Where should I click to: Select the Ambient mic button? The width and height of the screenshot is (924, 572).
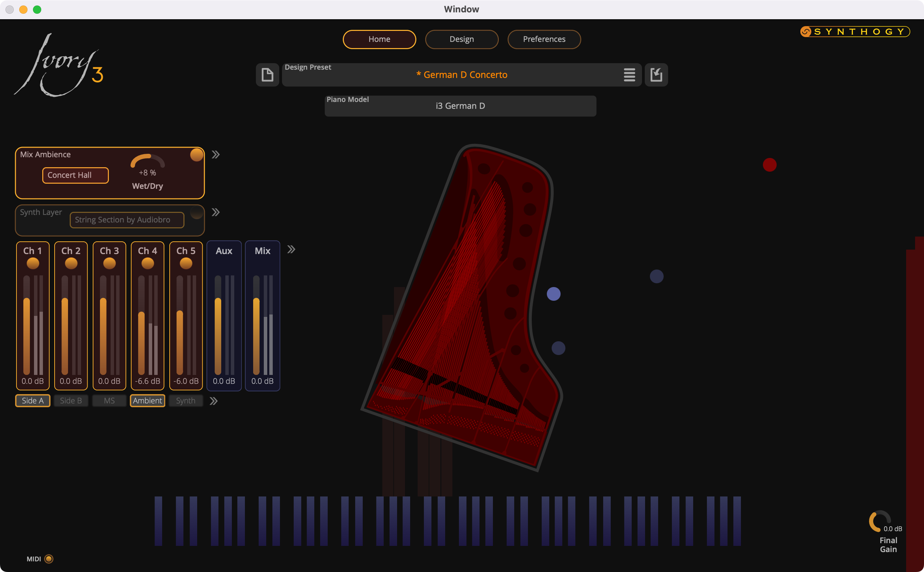click(148, 401)
